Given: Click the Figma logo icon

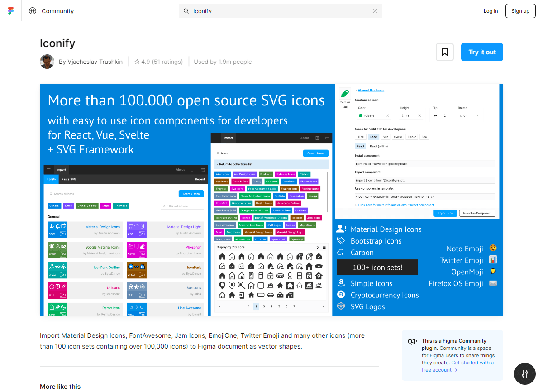Looking at the screenshot, I should [11, 11].
